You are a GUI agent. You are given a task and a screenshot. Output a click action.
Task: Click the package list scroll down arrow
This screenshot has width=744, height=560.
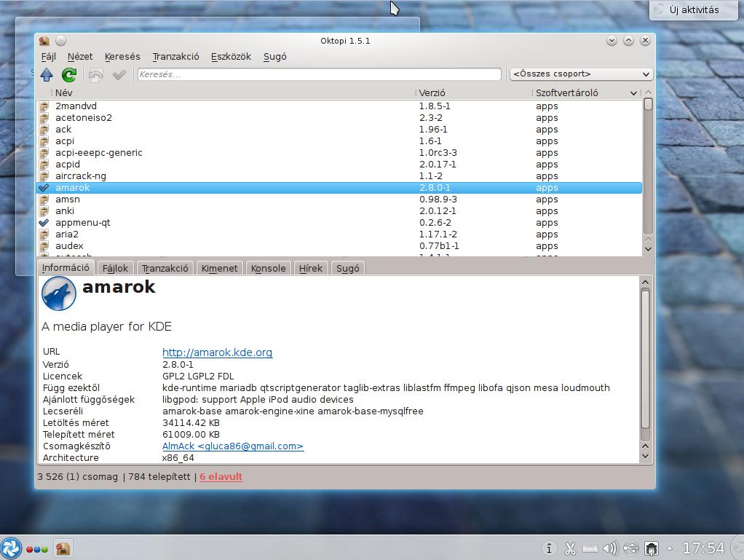[x=648, y=249]
